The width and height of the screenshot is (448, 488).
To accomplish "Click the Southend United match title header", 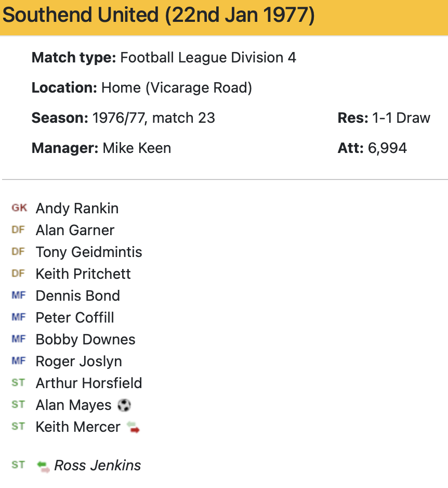I will (158, 16).
